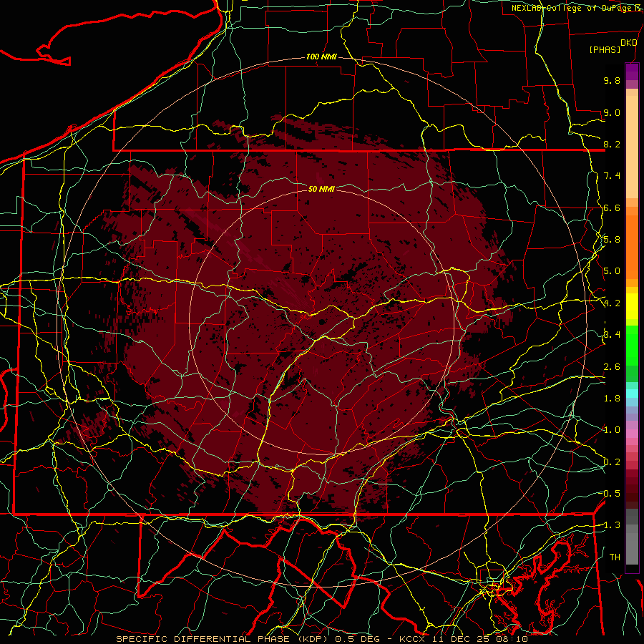Image resolution: width=644 pixels, height=644 pixels.
Task: Select the bright green color bar segment
Action: pyautogui.click(x=632, y=346)
